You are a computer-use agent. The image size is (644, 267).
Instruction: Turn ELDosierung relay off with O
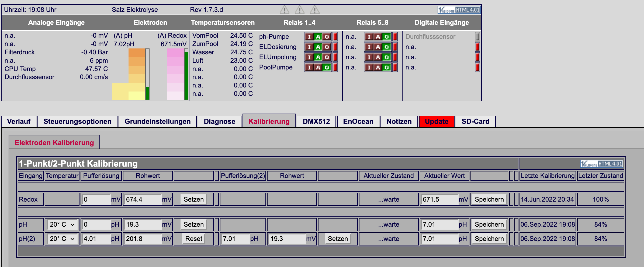[x=327, y=47]
